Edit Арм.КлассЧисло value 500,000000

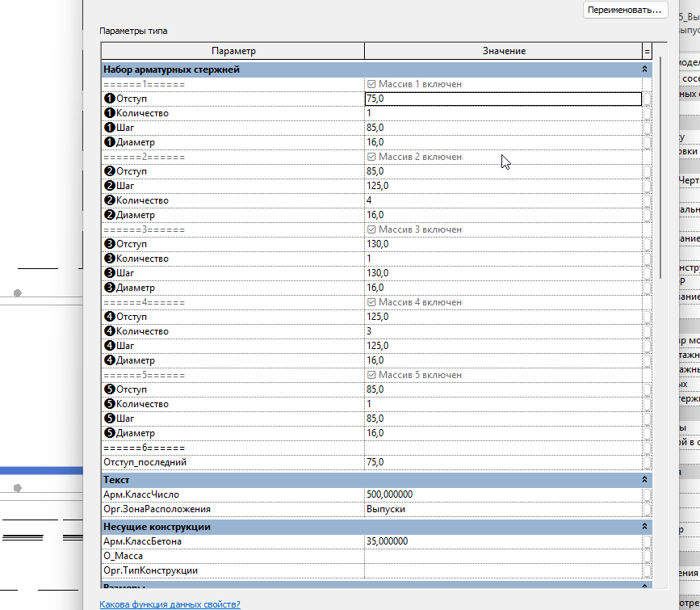point(503,494)
